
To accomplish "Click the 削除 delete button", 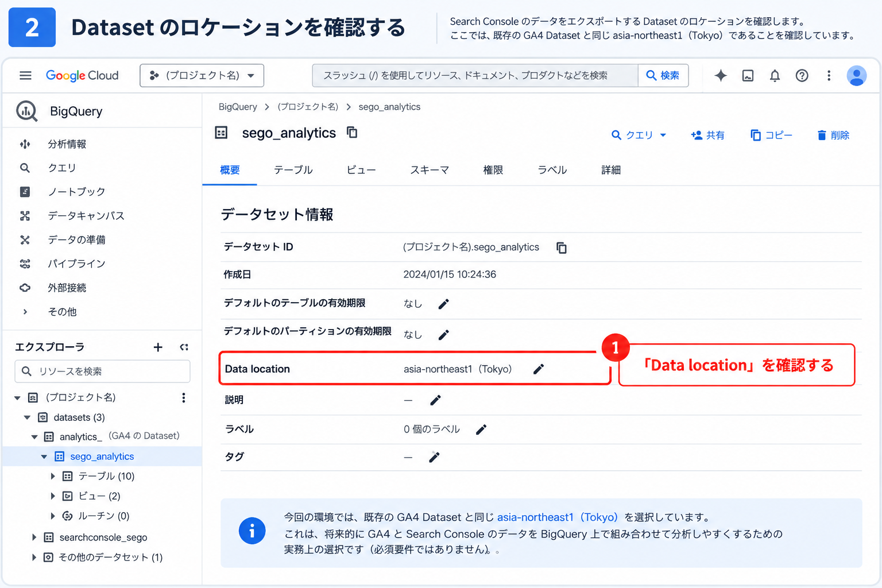I will 833,135.
